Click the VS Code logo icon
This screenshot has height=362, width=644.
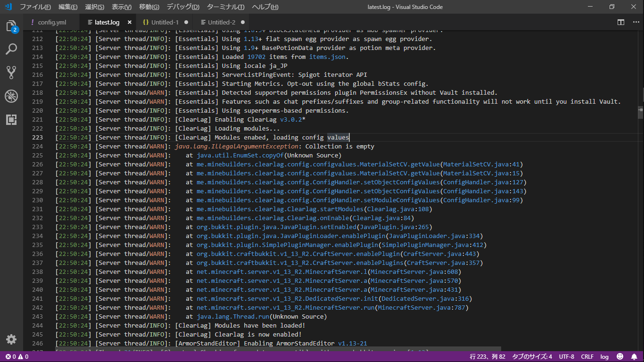tap(8, 7)
